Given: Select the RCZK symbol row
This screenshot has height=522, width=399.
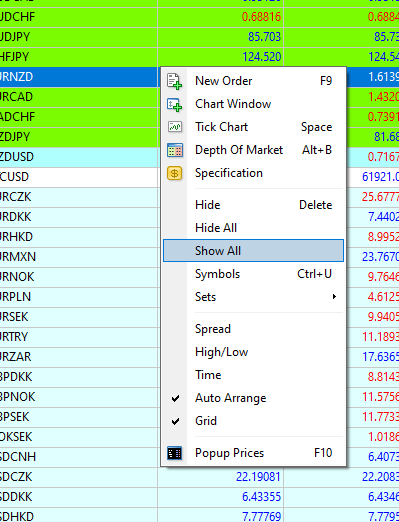Looking at the screenshot, I should [x=80, y=197].
